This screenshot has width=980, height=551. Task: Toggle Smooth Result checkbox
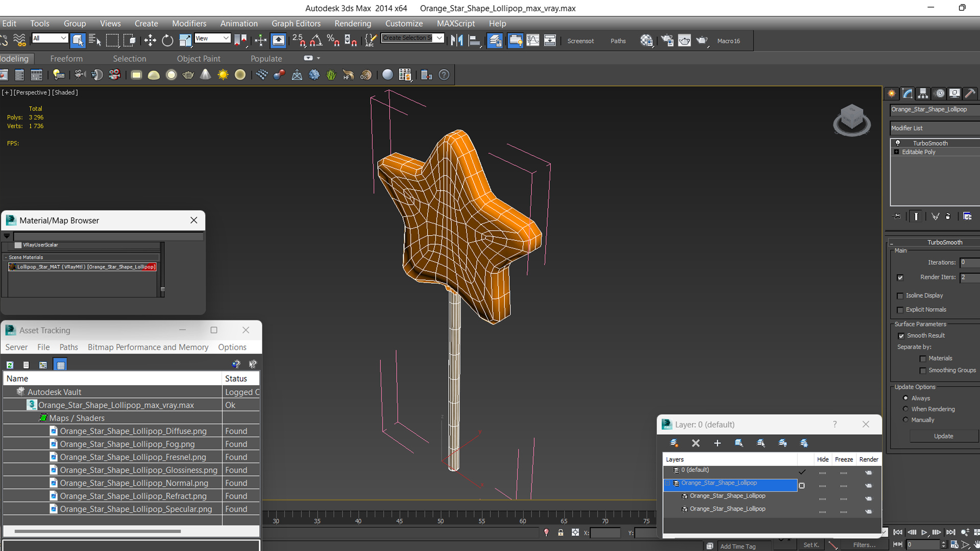click(901, 336)
